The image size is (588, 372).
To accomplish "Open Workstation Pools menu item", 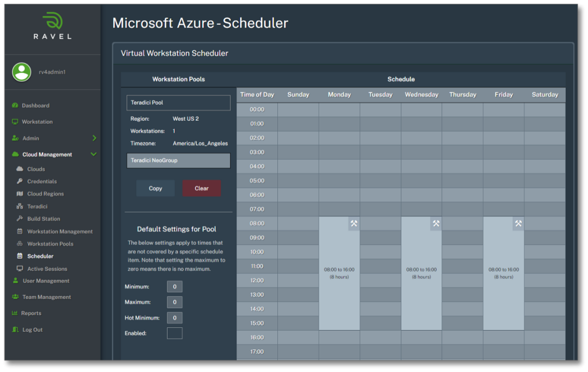I will [x=50, y=244].
